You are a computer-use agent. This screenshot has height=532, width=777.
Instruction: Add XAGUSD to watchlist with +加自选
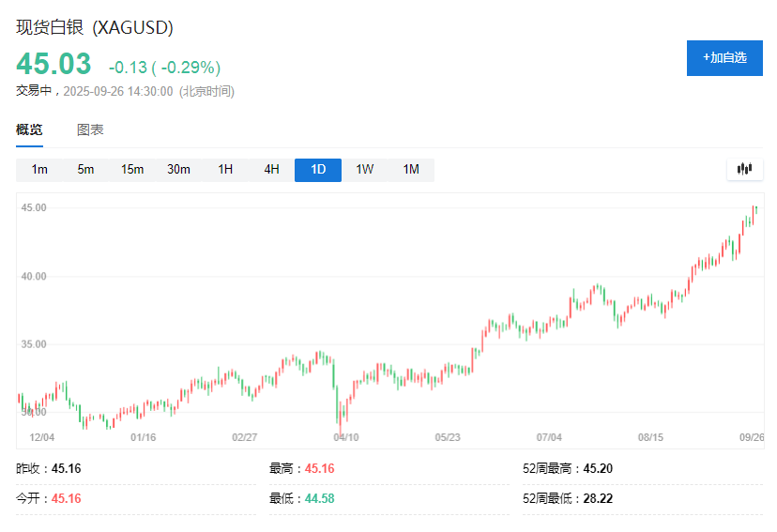point(724,58)
